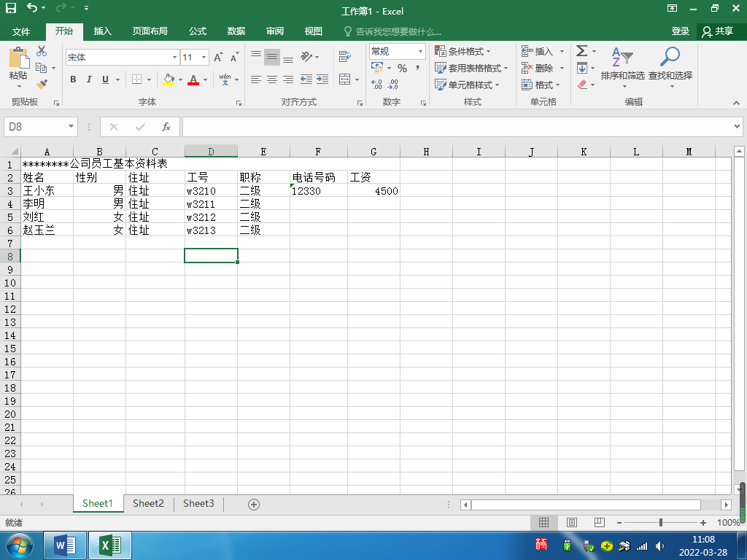The height and width of the screenshot is (560, 747).
Task: Decrease indent in the alignment group
Action: pos(306,79)
